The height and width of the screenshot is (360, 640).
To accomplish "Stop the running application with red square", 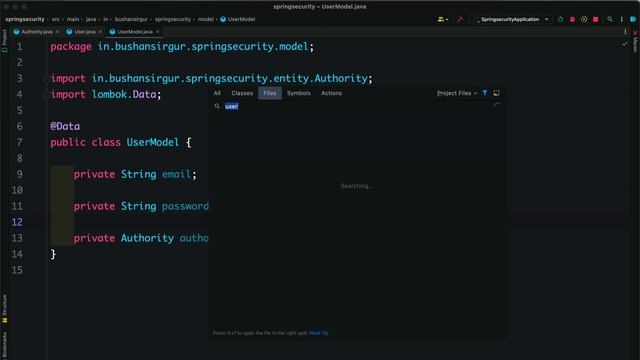I will [596, 19].
